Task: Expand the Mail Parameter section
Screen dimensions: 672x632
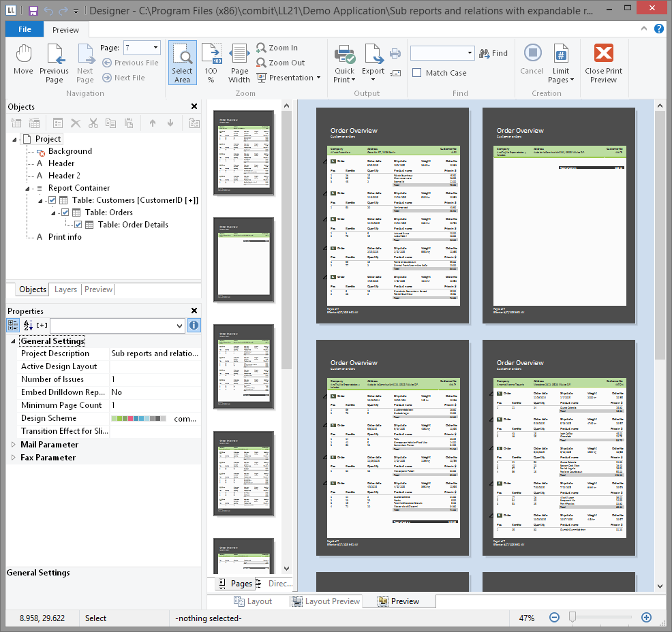Action: [x=14, y=445]
